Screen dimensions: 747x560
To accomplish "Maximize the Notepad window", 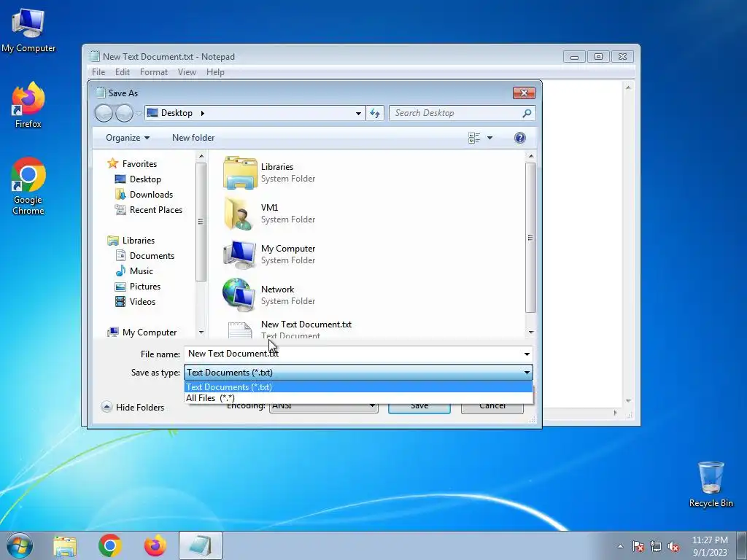I will (598, 57).
